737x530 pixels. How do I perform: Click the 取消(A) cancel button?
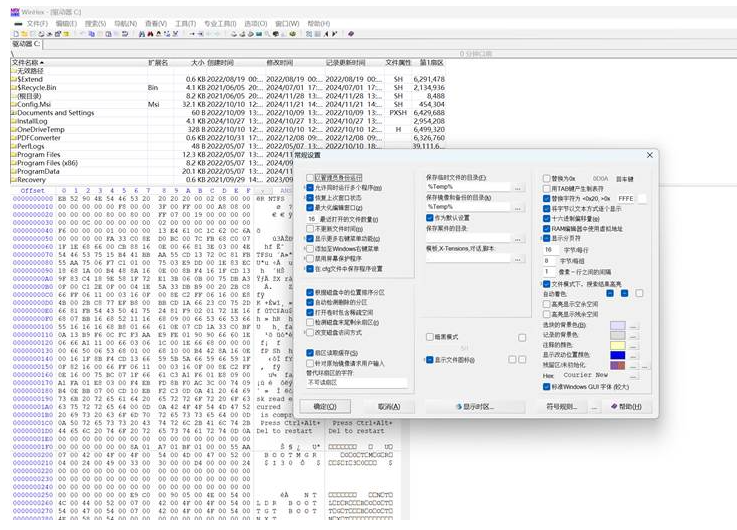(x=389, y=406)
